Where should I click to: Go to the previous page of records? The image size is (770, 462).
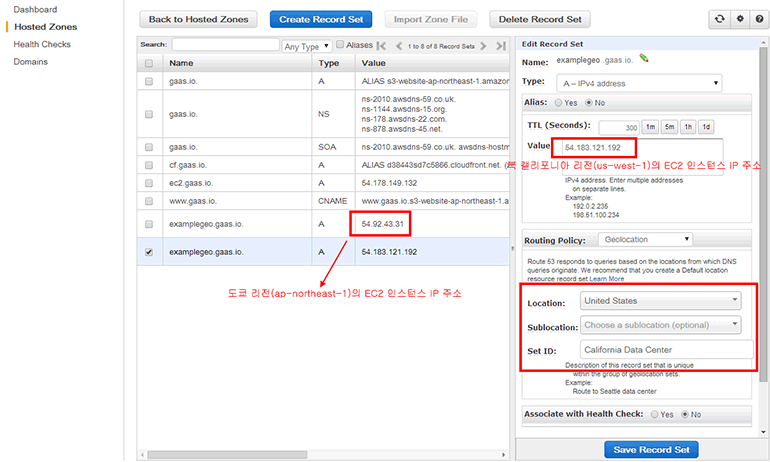coord(397,46)
